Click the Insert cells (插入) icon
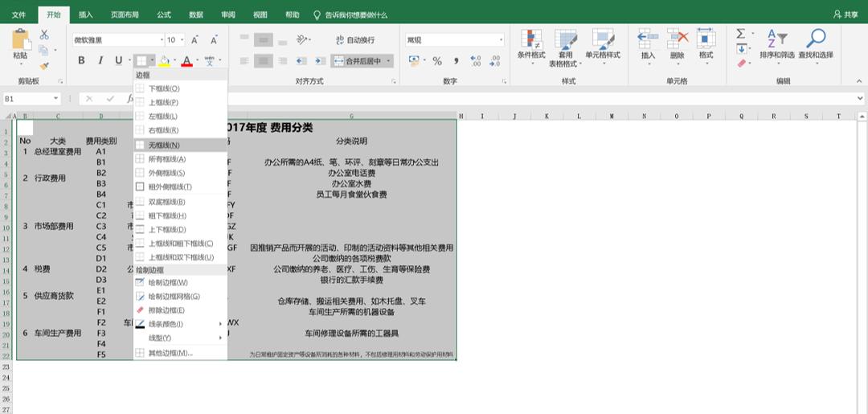This screenshot has height=414, width=868. (648, 39)
